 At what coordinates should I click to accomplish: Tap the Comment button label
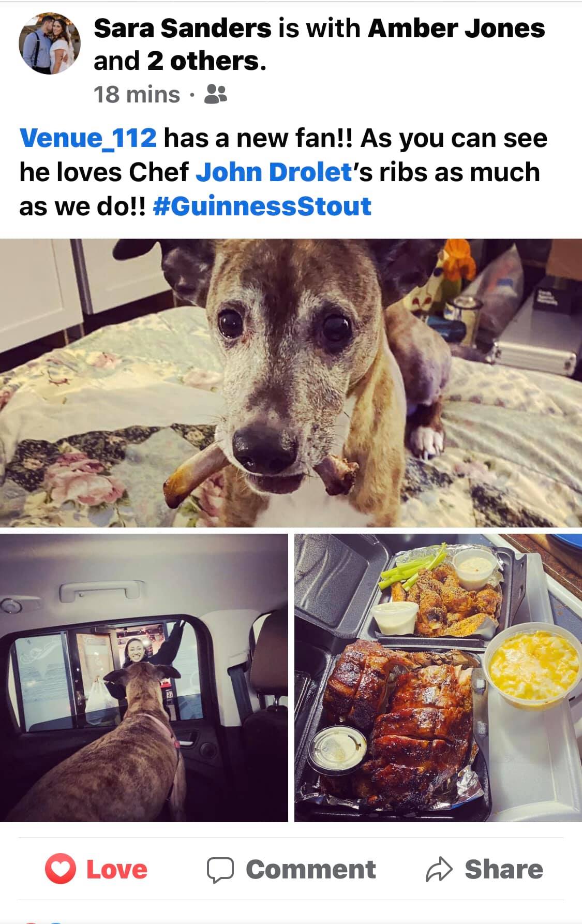pos(311,869)
